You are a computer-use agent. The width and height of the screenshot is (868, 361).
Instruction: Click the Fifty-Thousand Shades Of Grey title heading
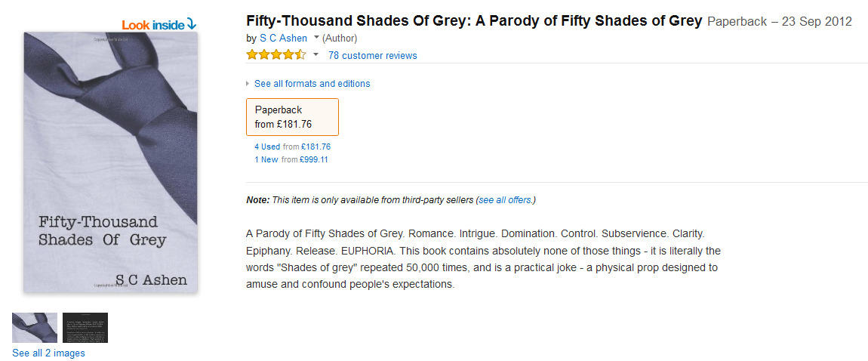pyautogui.click(x=474, y=21)
